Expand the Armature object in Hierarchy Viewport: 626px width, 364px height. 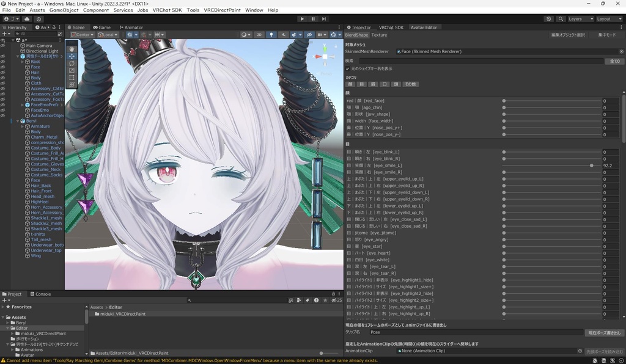[x=23, y=126]
